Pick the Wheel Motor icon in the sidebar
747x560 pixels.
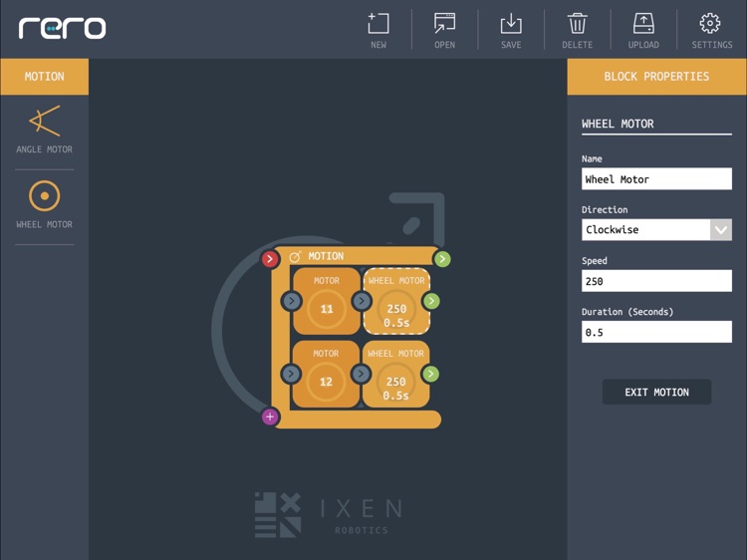[x=44, y=203]
